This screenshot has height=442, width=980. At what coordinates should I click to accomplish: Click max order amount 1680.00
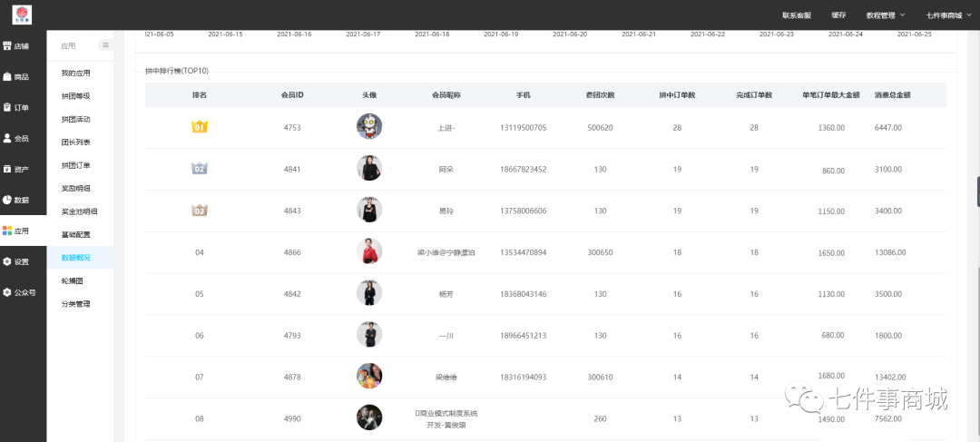pos(831,375)
